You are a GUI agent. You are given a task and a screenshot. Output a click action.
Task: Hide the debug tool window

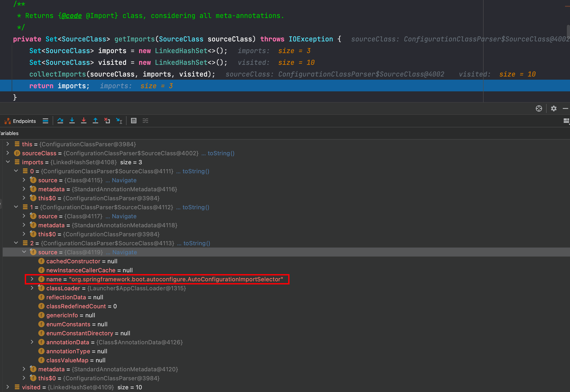[x=565, y=108]
